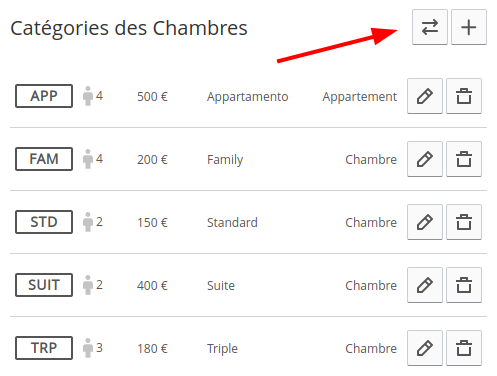Edit the STD Standard category
Image resolution: width=497 pixels, height=376 pixels.
425,222
